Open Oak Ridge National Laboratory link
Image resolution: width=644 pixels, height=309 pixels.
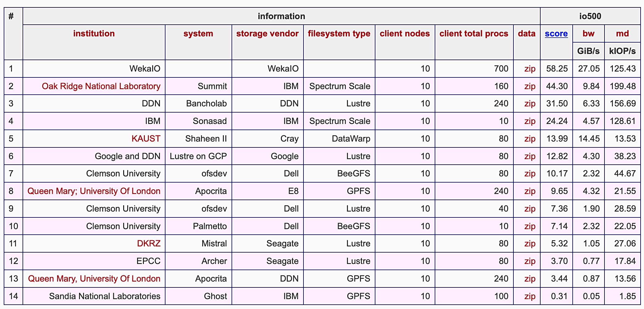pos(101,86)
